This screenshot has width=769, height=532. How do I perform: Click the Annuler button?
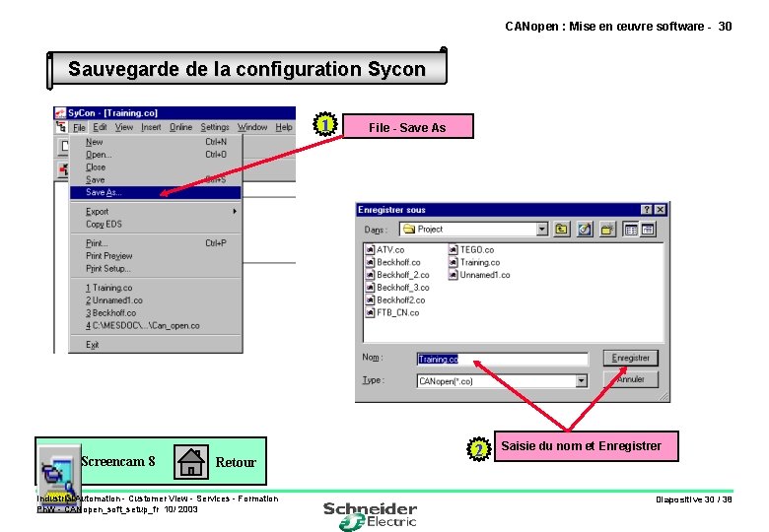coord(630,379)
